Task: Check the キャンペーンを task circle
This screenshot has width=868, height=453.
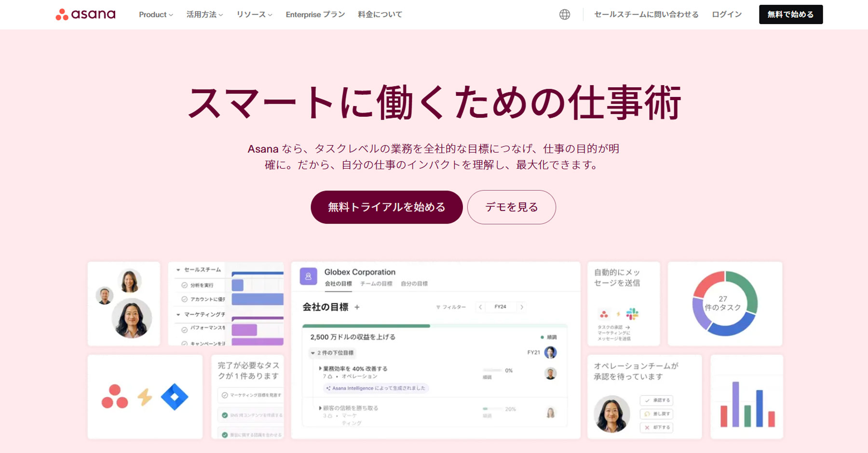Action: [x=184, y=344]
